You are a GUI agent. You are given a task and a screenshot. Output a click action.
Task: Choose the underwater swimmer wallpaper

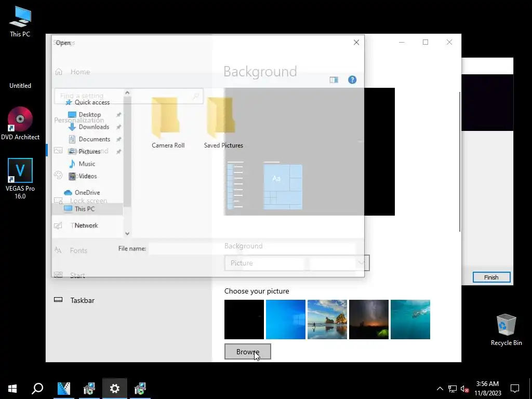(410, 320)
